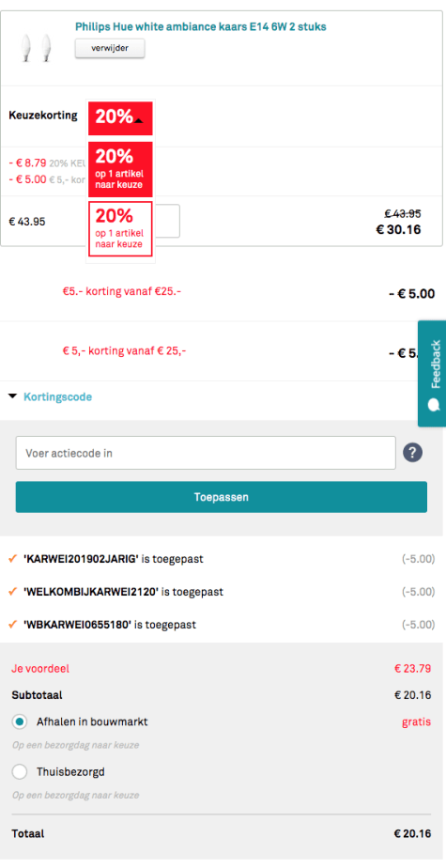
Task: Click checkmark next to WBKARWEI0655180 code
Action: 13,625
